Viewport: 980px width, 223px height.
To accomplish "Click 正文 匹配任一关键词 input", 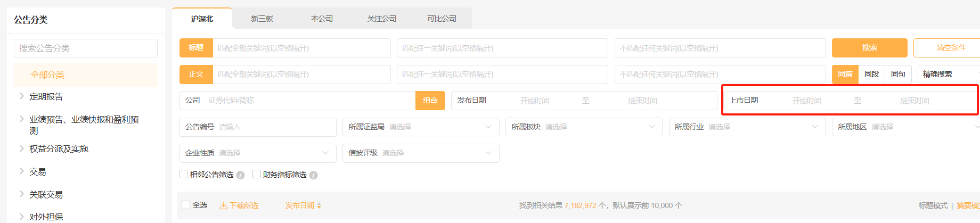I will (x=502, y=74).
